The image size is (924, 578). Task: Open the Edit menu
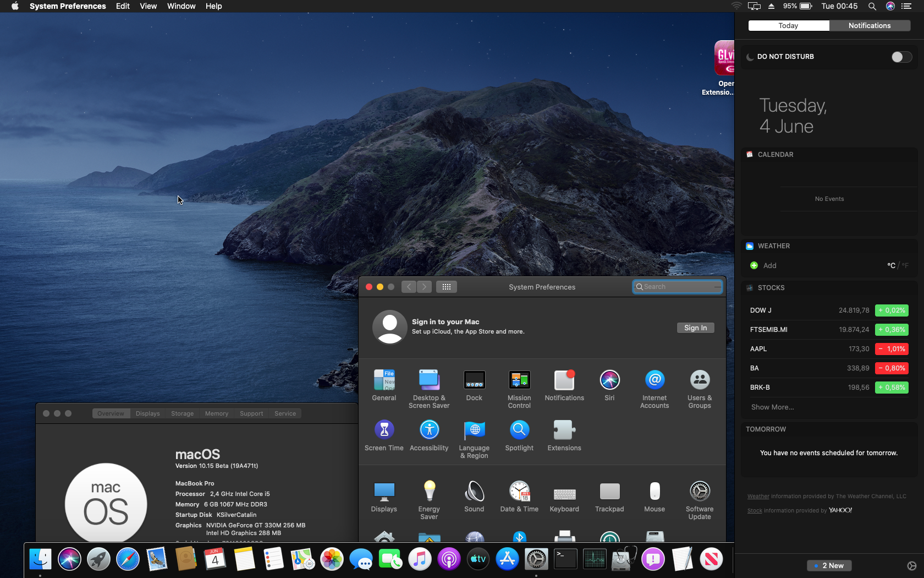pos(123,6)
